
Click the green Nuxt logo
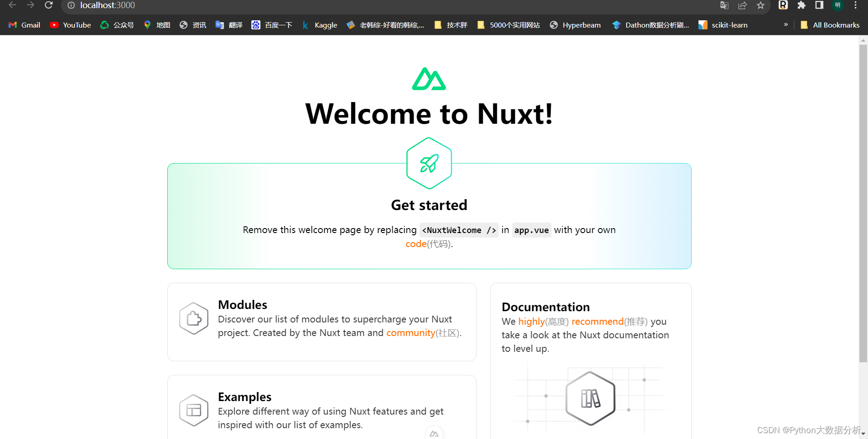point(429,79)
